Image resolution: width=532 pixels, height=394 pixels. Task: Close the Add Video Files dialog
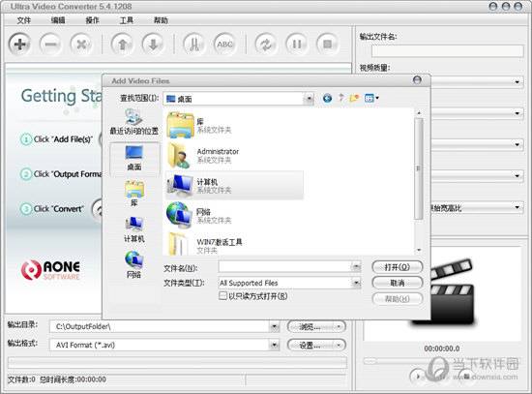(x=417, y=80)
